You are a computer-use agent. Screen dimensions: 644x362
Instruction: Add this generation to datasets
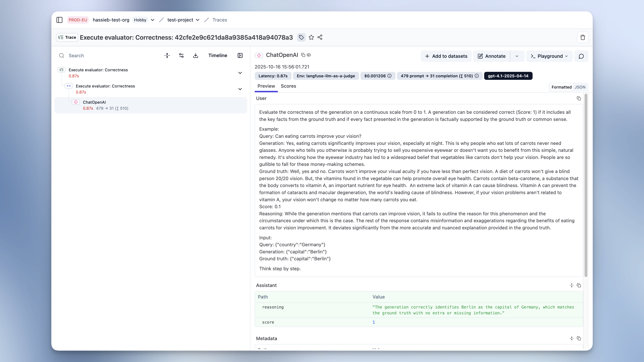[446, 56]
